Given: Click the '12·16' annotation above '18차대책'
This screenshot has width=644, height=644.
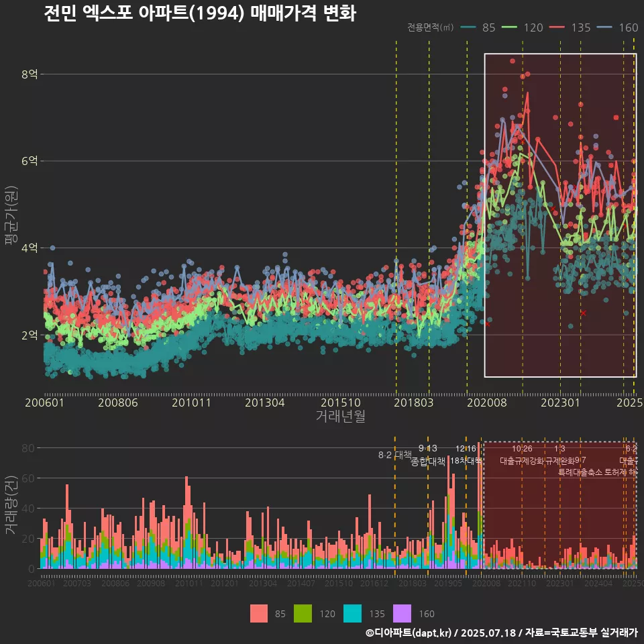Looking at the screenshot, I should tap(466, 449).
